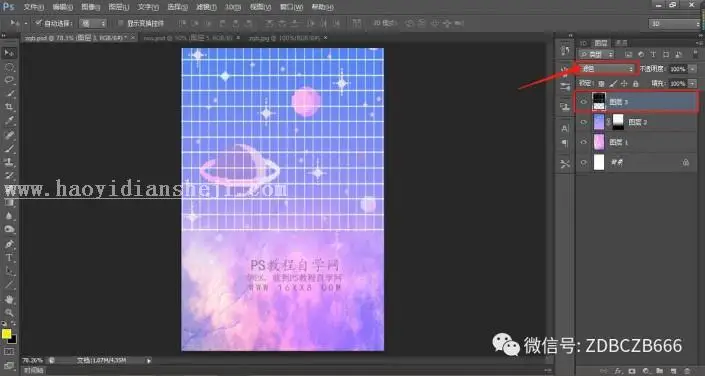The width and height of the screenshot is (705, 376).
Task: Switch to the third document tab
Action: tap(288, 38)
